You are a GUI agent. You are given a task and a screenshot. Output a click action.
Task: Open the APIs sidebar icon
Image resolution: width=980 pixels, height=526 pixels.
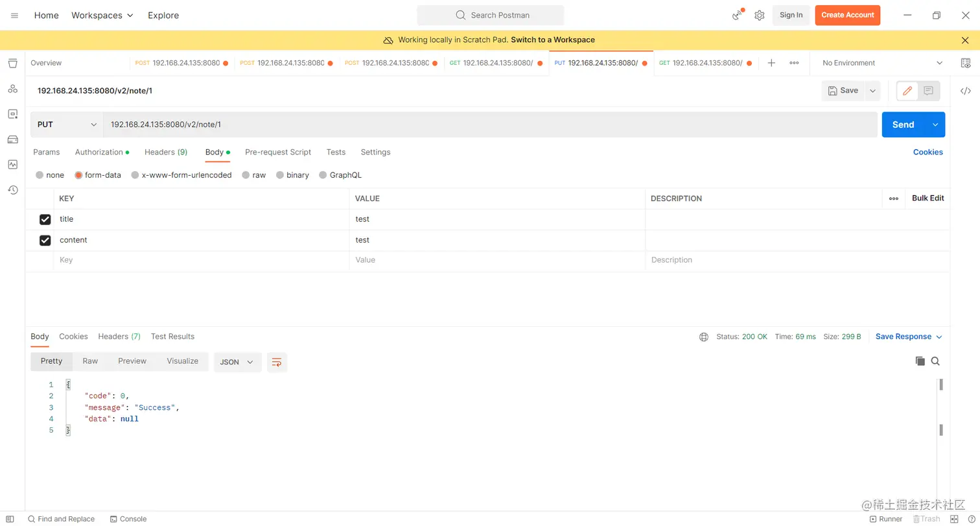click(x=12, y=89)
